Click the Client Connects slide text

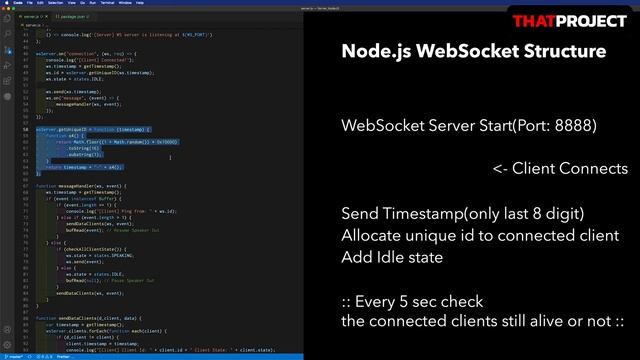click(x=560, y=169)
